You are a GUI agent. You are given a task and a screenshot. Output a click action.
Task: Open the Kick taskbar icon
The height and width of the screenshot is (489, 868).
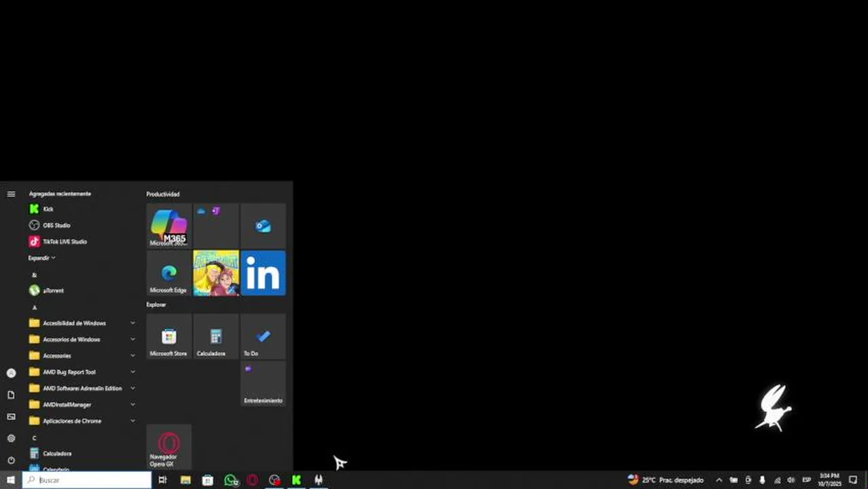296,480
